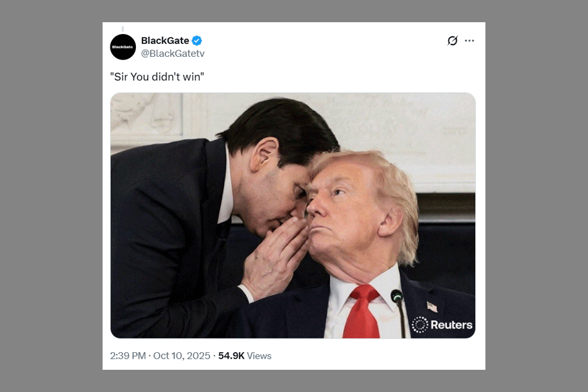Click the American flag lapel pin
This screenshot has height=392, width=588.
(433, 307)
